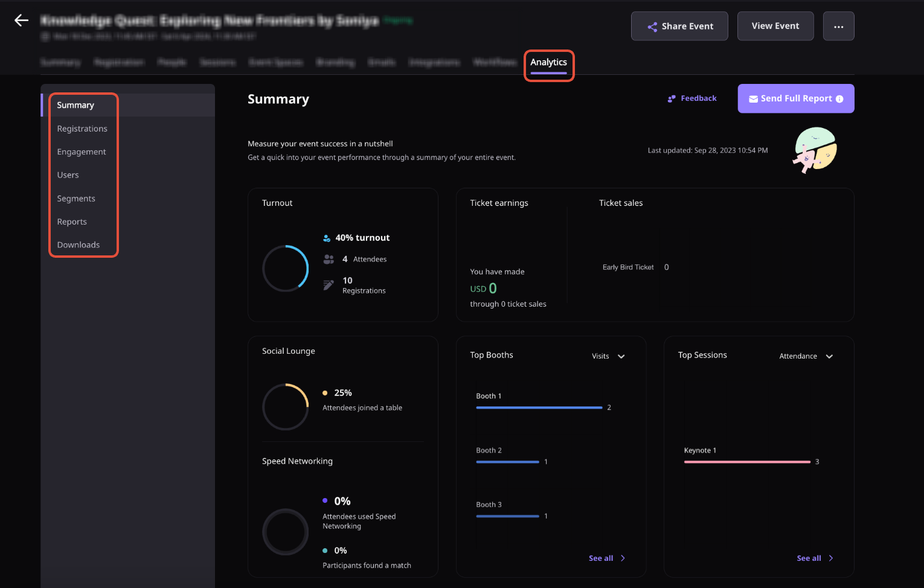The width and height of the screenshot is (924, 588).
Task: Open See all under Top Sessions
Action: tap(814, 558)
